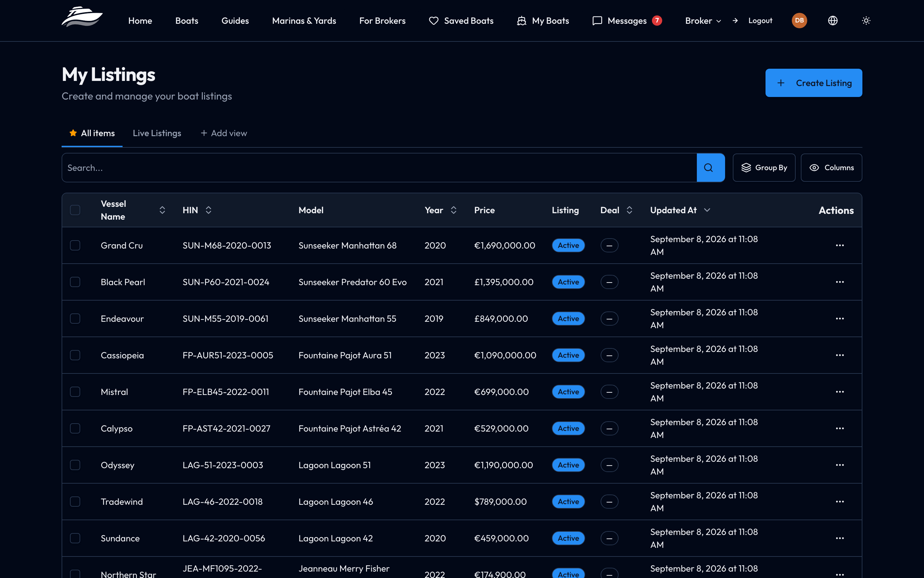This screenshot has width=924, height=578.
Task: Tick the select-all checkbox in table header
Action: (x=75, y=210)
